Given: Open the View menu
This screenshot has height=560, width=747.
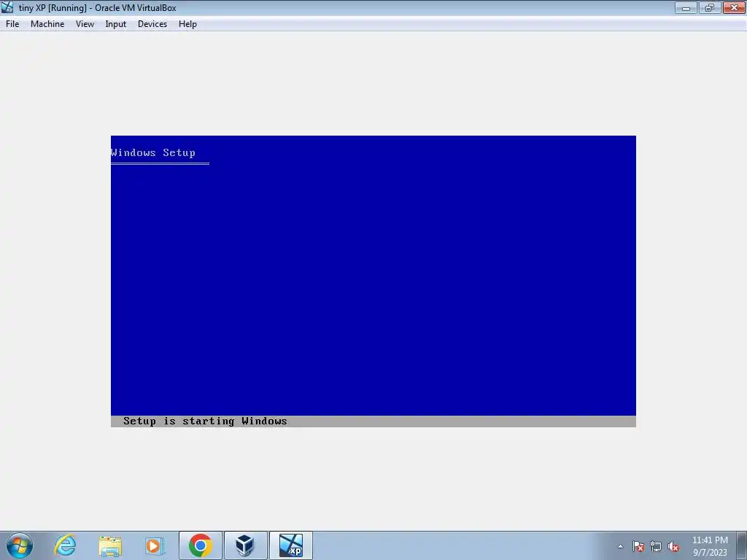Looking at the screenshot, I should pyautogui.click(x=85, y=24).
